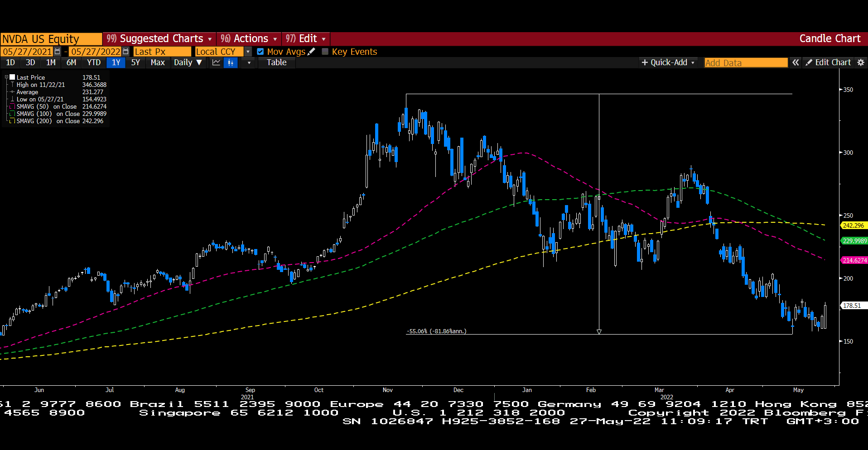Enable the Key Events checkbox
868x450 pixels.
[x=325, y=52]
